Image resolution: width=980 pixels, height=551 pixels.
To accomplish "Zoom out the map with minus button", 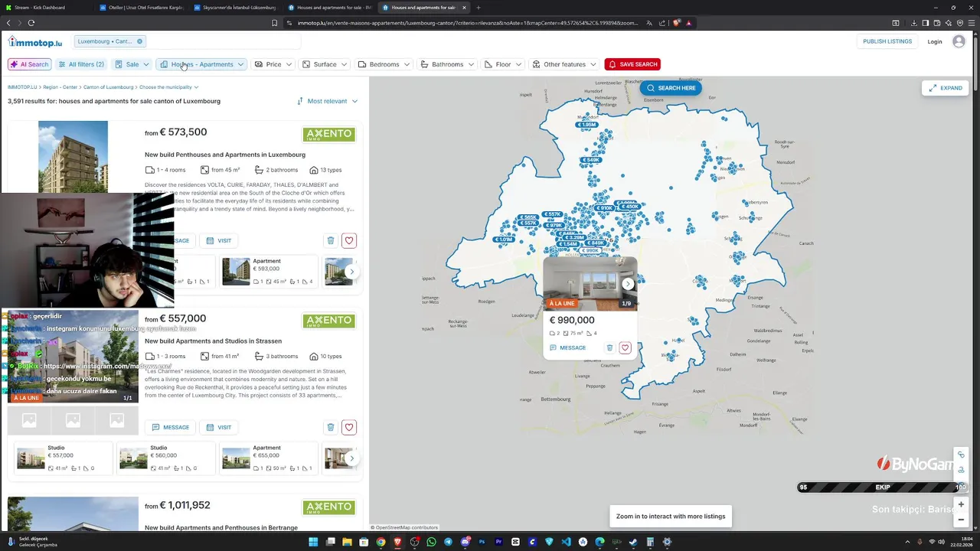I will point(961,520).
